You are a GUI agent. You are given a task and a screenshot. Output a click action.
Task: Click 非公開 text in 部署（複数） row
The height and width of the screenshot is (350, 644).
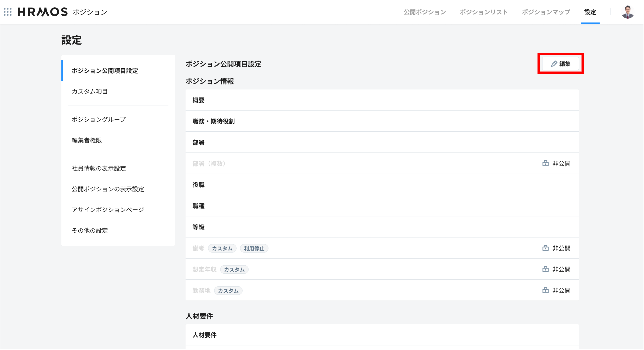click(x=561, y=164)
